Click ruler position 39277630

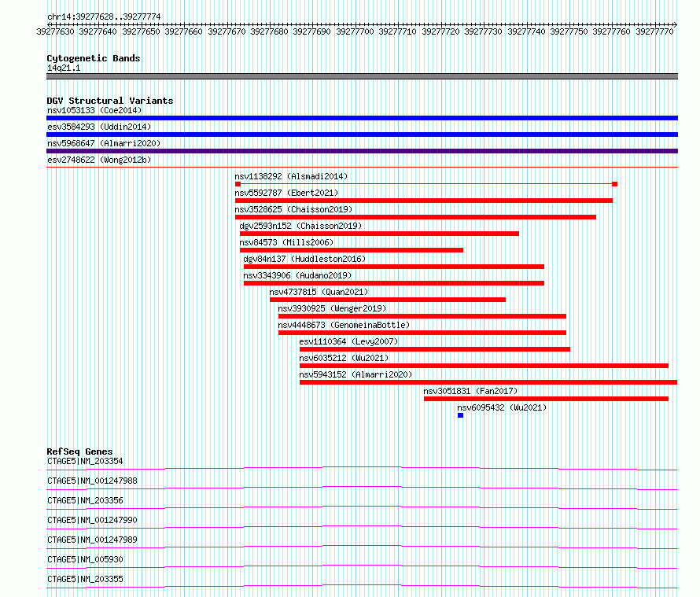click(55, 31)
